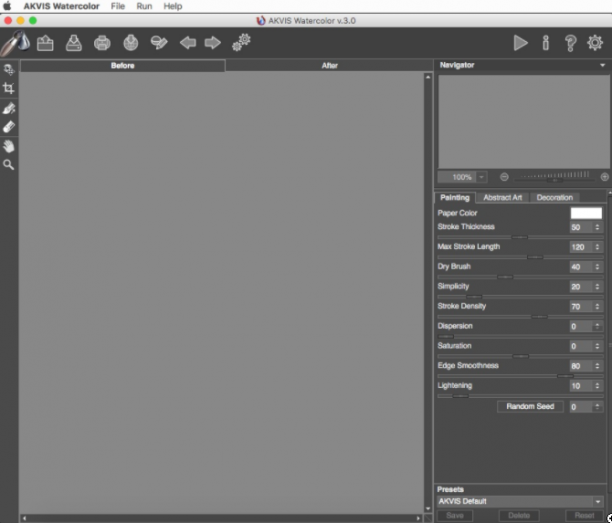Open the AKVIS Watercolor app menu

(x=61, y=6)
